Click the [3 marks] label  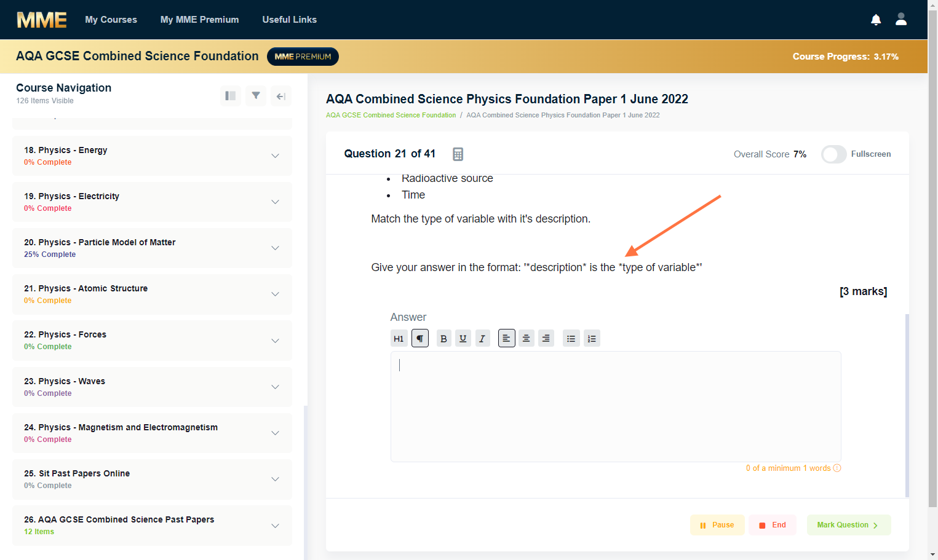point(864,291)
